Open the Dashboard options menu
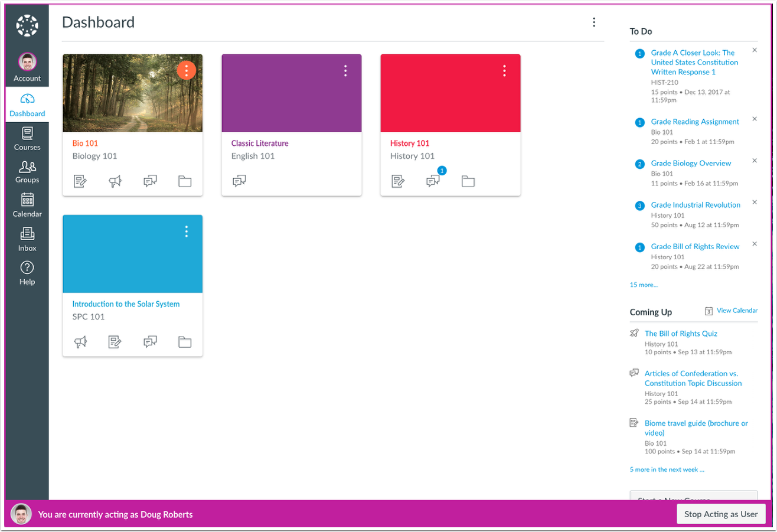777x532 pixels. point(594,22)
